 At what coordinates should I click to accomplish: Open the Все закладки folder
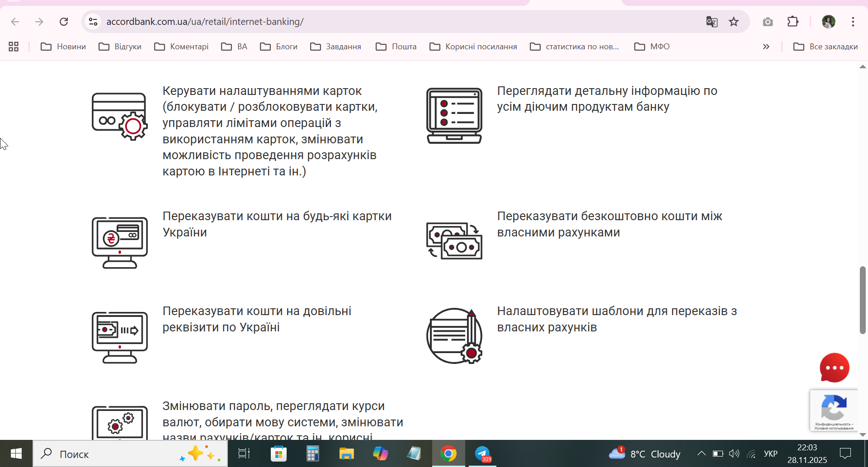point(826,47)
